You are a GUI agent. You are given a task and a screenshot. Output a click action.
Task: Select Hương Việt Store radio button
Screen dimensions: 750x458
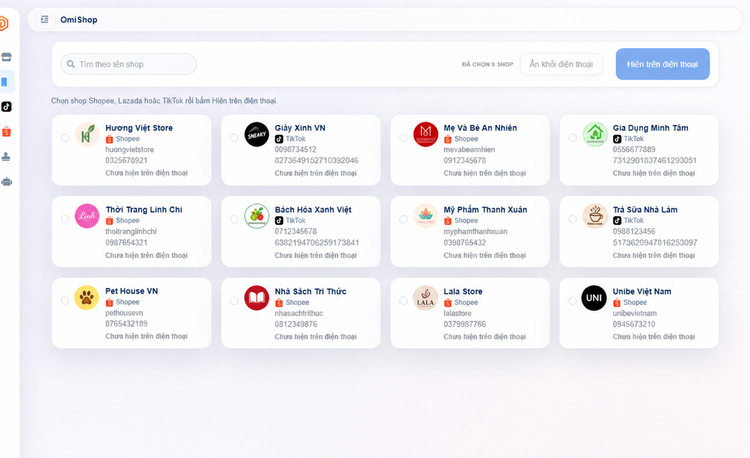tap(65, 138)
